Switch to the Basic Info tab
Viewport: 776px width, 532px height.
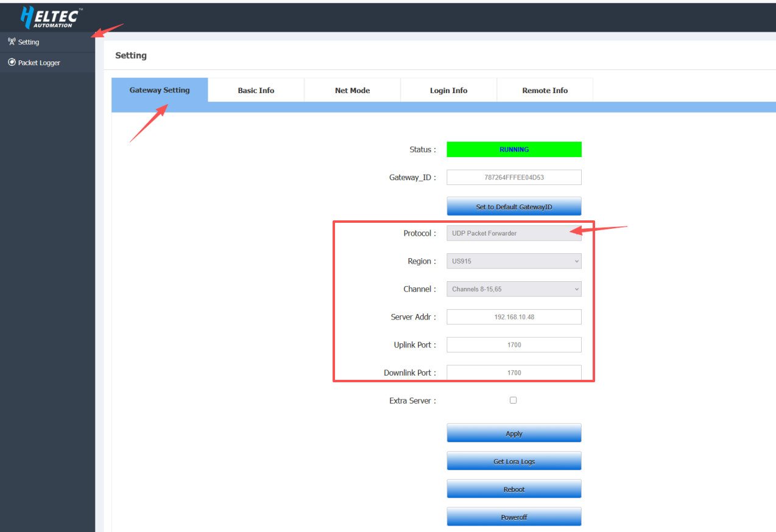(x=256, y=90)
